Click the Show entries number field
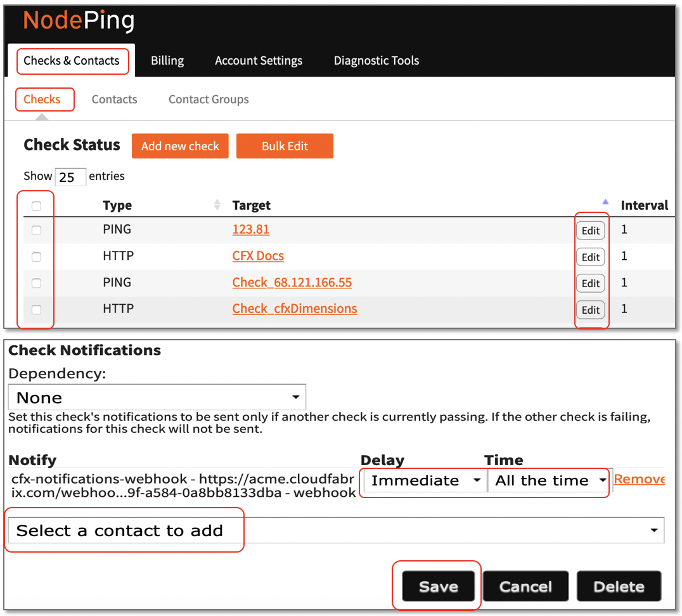 click(x=70, y=177)
